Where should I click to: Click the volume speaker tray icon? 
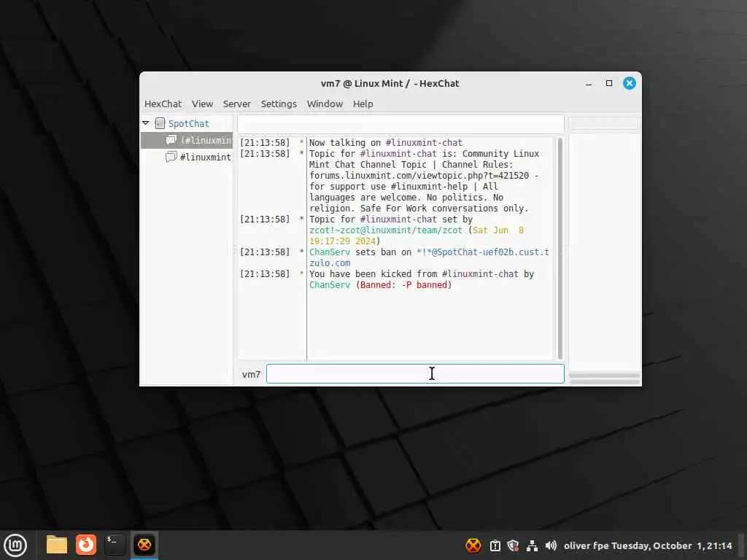(x=551, y=545)
